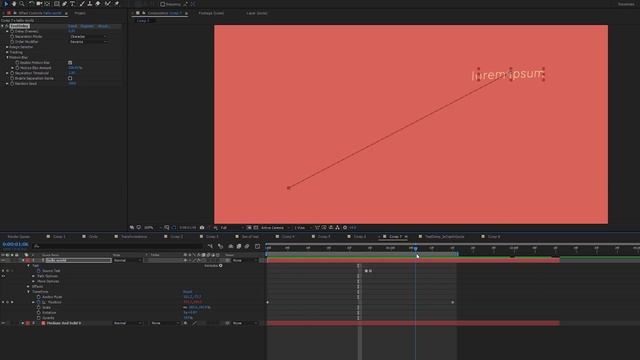Click the About link on effect header
640x360 pixels.
click(x=103, y=26)
